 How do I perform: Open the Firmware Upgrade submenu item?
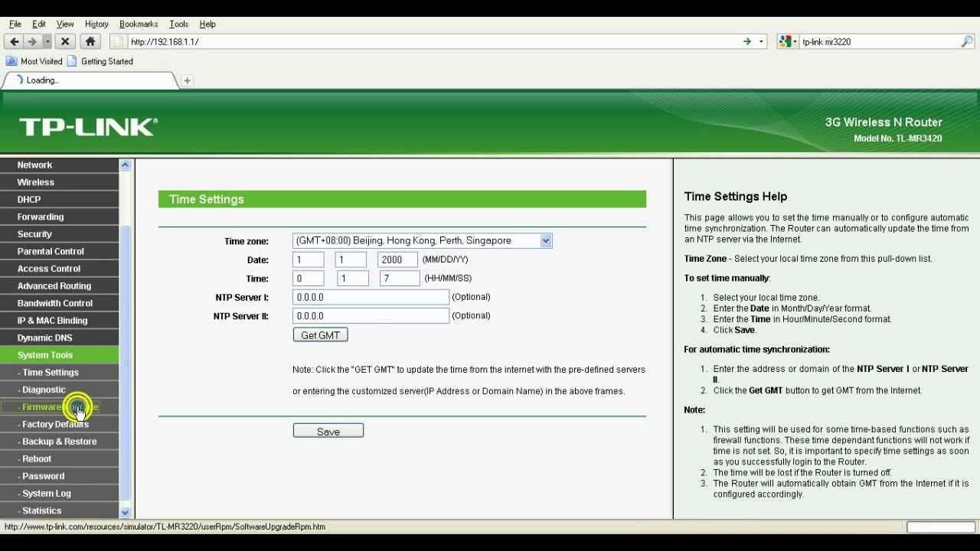pos(59,407)
